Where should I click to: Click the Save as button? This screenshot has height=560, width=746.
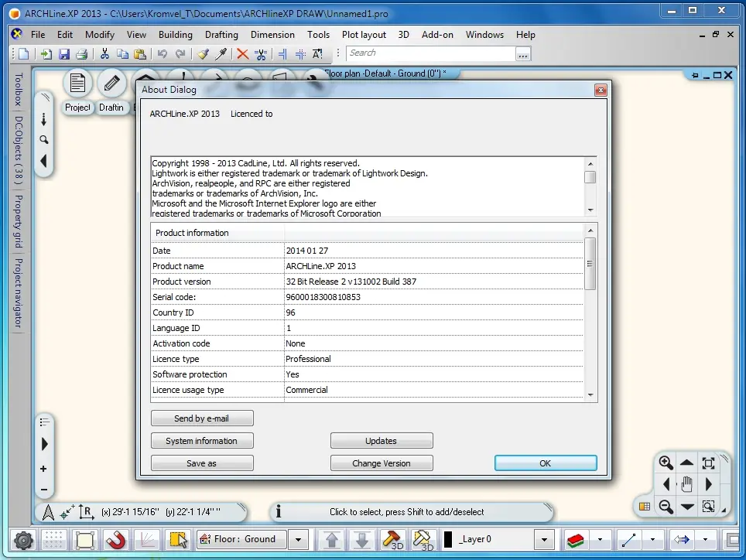click(x=202, y=463)
